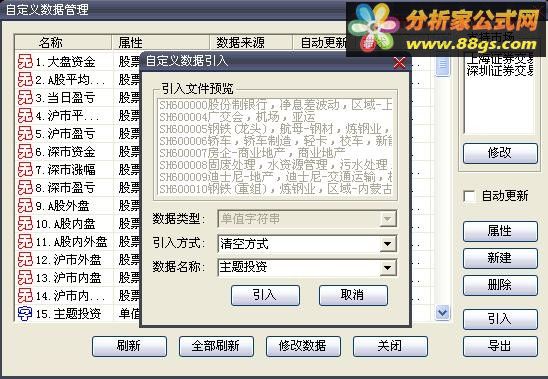Click the 数据来源 column header
This screenshot has width=548, height=379.
point(251,43)
